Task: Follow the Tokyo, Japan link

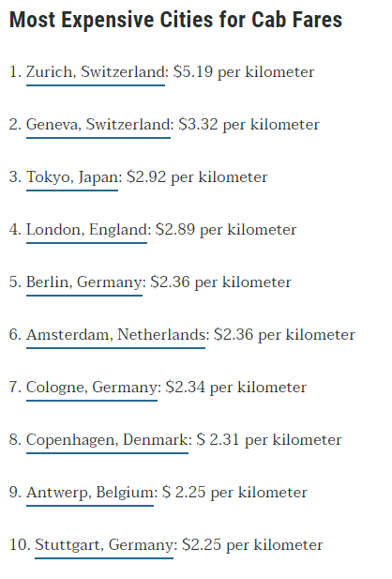Action: (72, 177)
